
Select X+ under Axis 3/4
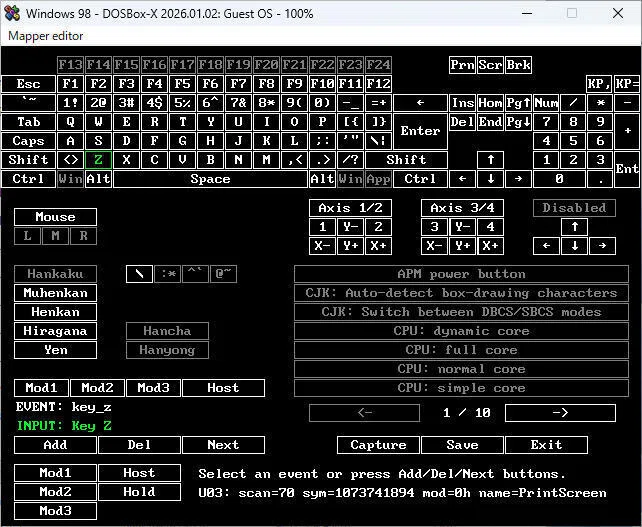pos(491,246)
